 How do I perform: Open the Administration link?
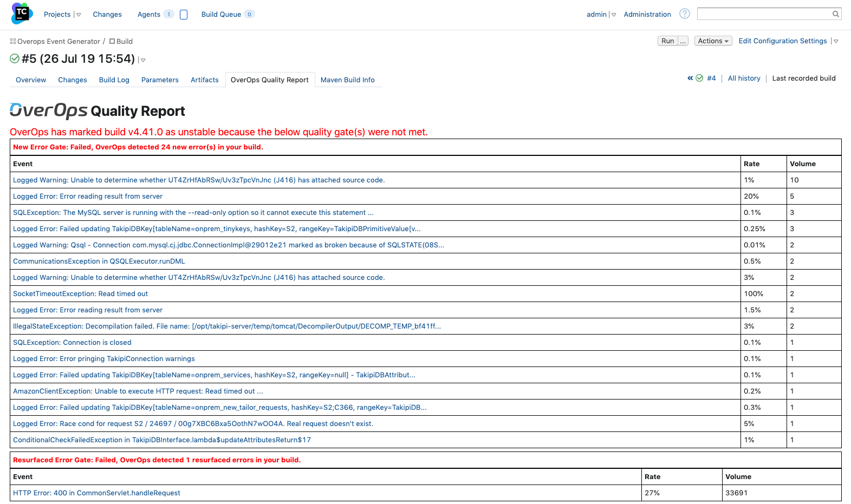[647, 14]
